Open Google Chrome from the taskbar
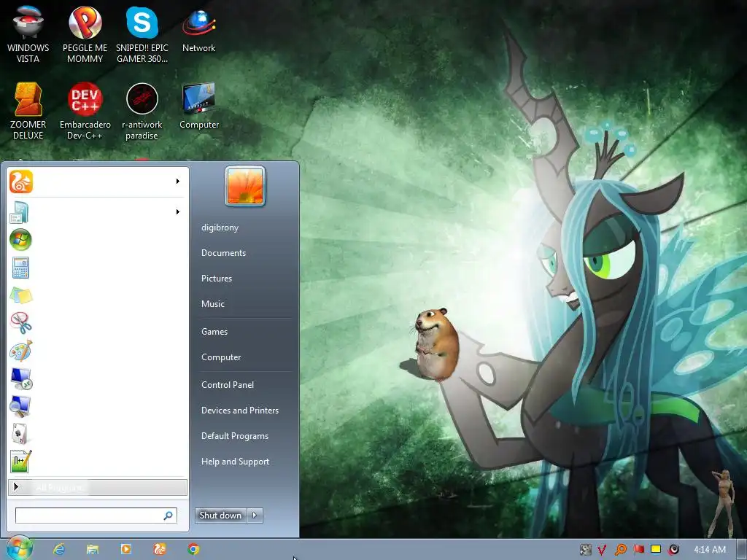The image size is (747, 560). click(193, 549)
